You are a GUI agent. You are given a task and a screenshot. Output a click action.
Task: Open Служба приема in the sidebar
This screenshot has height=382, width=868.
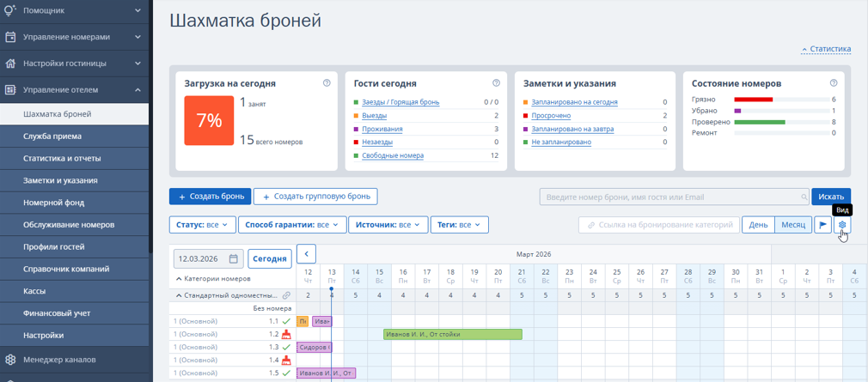pos(52,136)
